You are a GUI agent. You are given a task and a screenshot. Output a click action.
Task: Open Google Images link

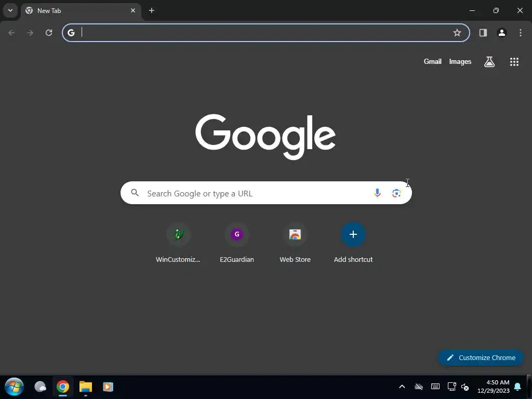(x=460, y=61)
